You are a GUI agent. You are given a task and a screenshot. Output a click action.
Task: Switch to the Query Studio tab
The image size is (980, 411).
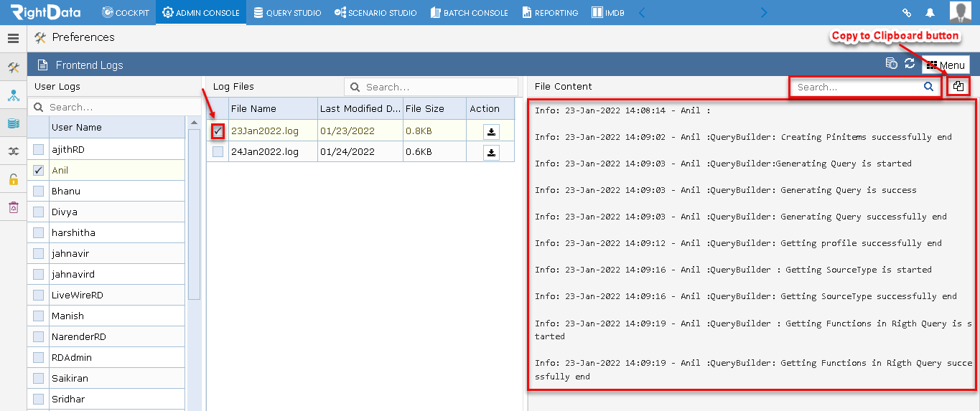[x=287, y=13]
